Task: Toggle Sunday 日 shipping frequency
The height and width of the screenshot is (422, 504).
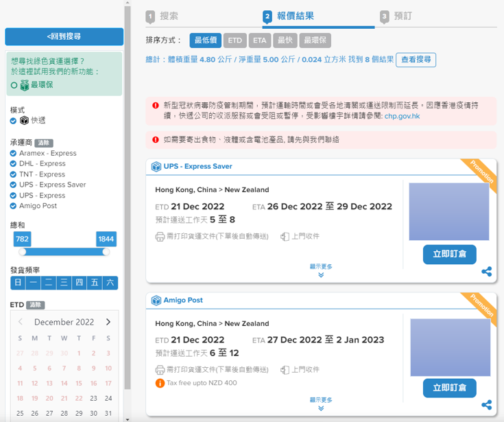Action: coord(18,283)
